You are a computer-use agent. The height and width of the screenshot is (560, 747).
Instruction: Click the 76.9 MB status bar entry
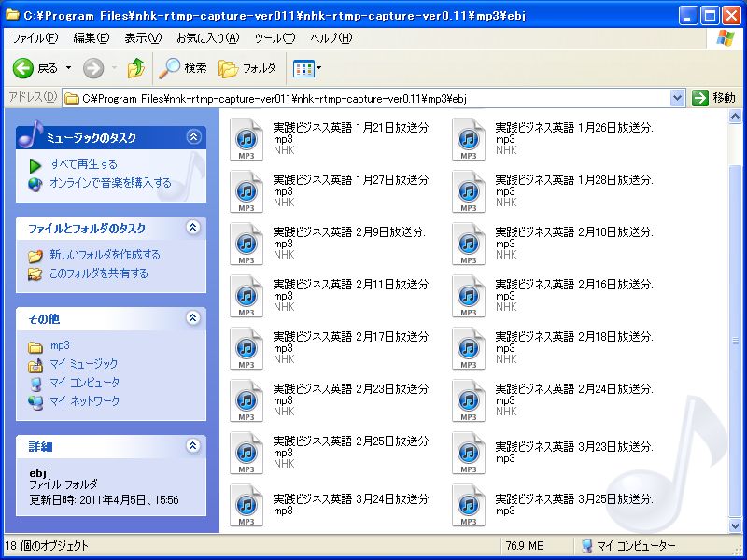click(x=525, y=546)
